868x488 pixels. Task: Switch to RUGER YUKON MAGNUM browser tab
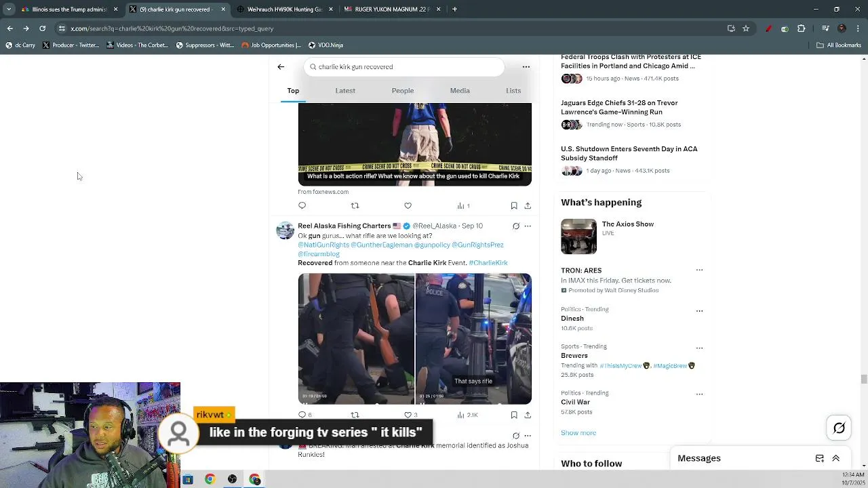coord(392,9)
